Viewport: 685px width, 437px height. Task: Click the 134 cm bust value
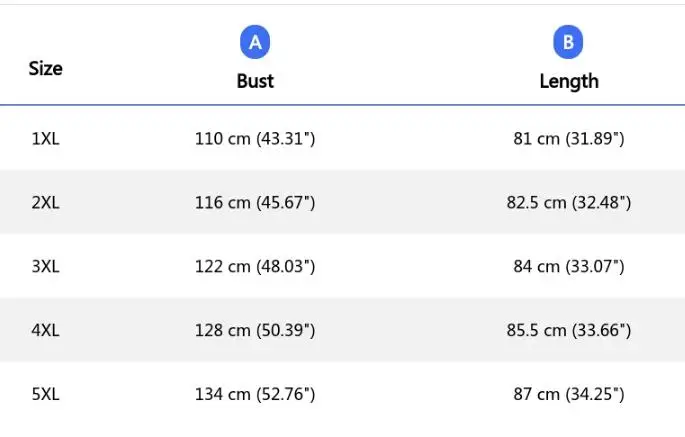point(255,394)
